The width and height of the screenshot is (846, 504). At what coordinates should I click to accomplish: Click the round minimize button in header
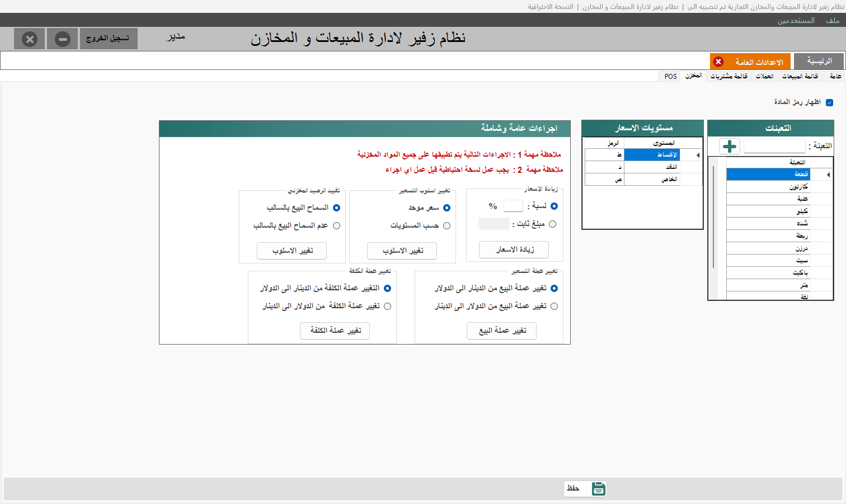click(63, 39)
